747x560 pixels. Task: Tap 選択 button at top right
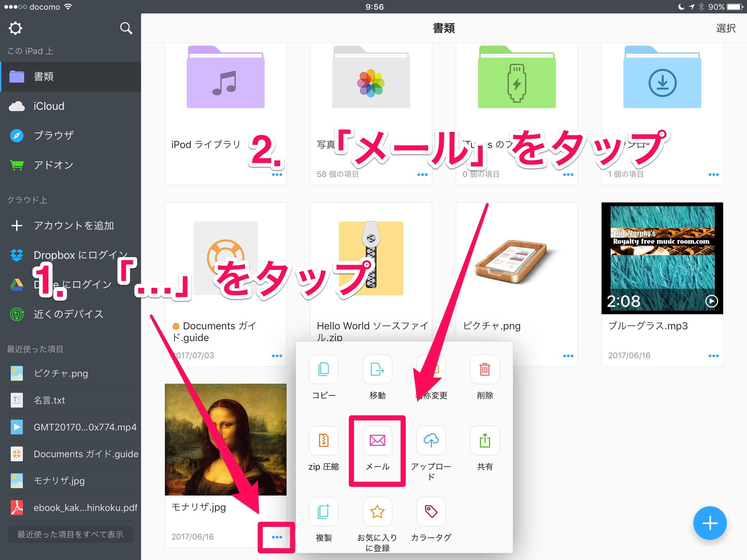coord(726,28)
